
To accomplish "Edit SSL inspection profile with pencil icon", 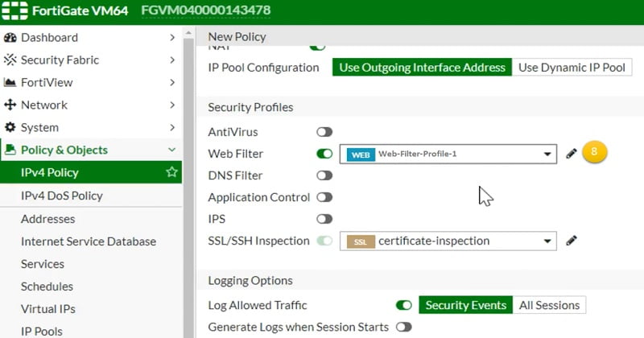I will pos(572,241).
